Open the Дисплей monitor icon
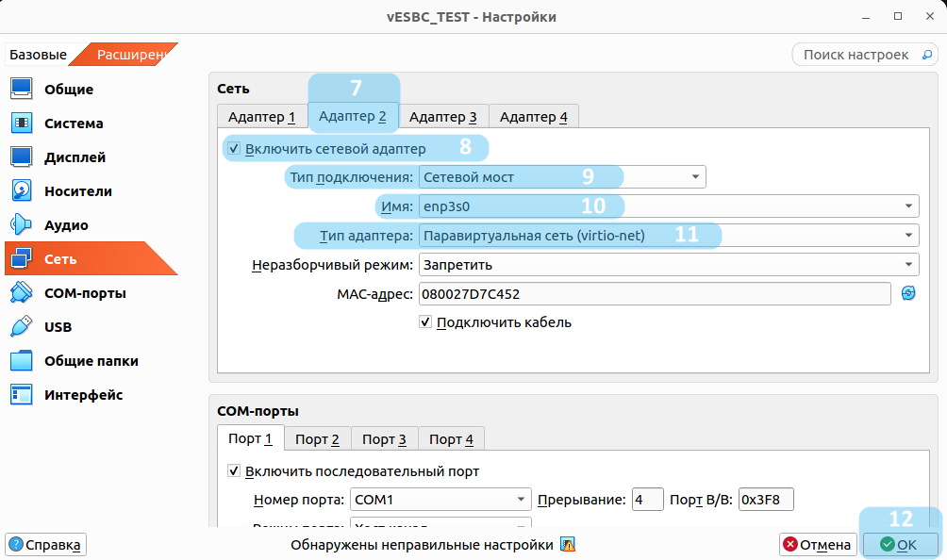Image resolution: width=947 pixels, height=560 pixels. tap(22, 157)
